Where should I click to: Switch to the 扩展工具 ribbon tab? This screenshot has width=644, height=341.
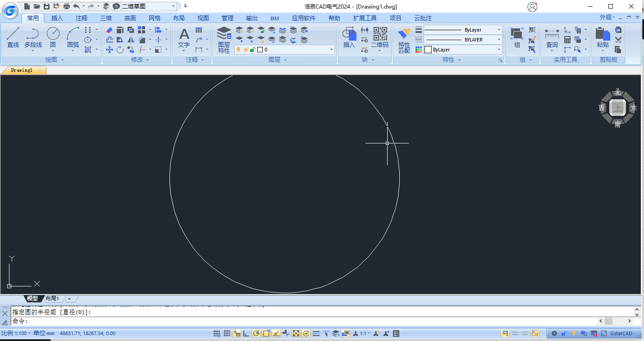(365, 18)
